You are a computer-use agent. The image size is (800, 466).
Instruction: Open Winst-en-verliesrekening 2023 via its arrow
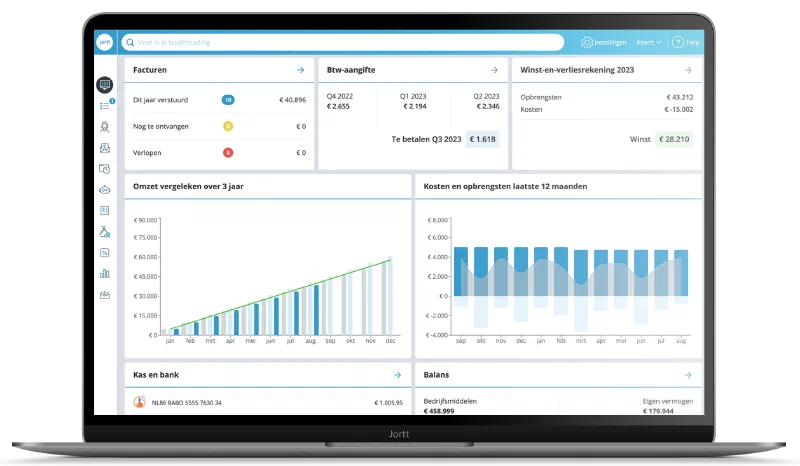[688, 70]
